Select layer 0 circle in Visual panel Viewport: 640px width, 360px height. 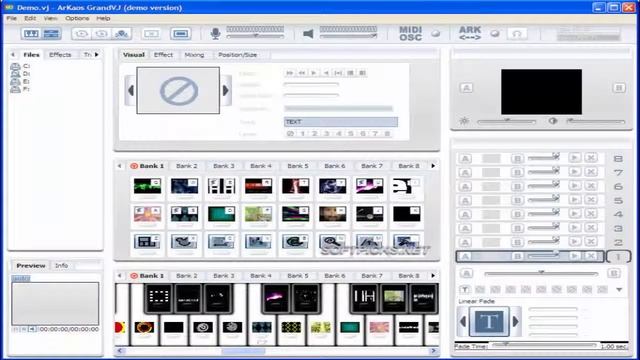pyautogui.click(x=290, y=133)
